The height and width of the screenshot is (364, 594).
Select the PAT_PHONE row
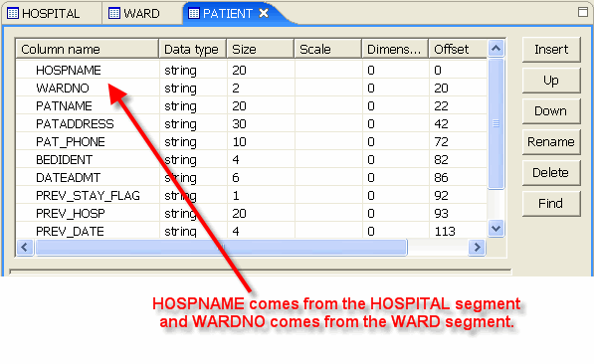(x=252, y=141)
